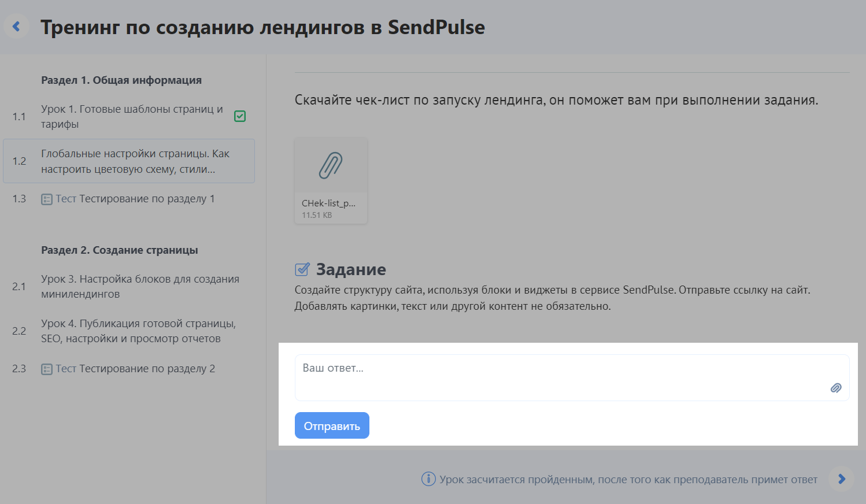Click the Задание checkbox-pencil icon
This screenshot has width=866, height=504.
coord(302,269)
